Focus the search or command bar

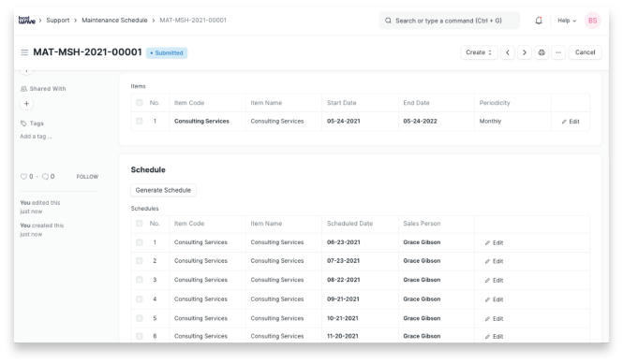(x=449, y=21)
